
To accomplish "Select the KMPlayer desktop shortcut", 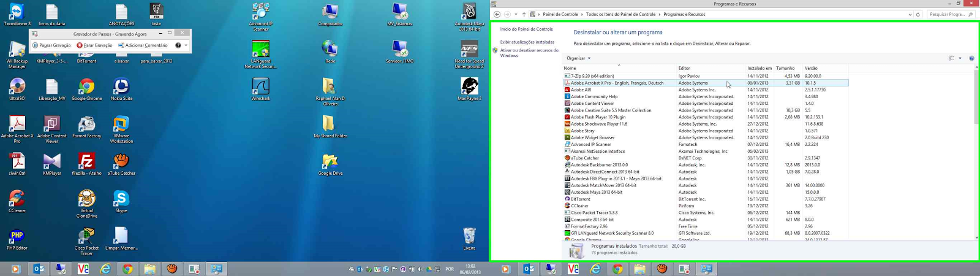I will tap(52, 164).
